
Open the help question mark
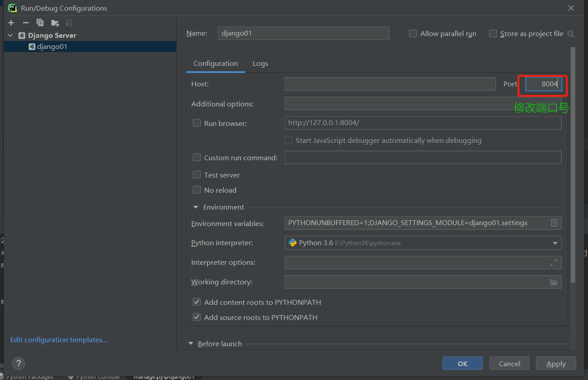coord(18,363)
